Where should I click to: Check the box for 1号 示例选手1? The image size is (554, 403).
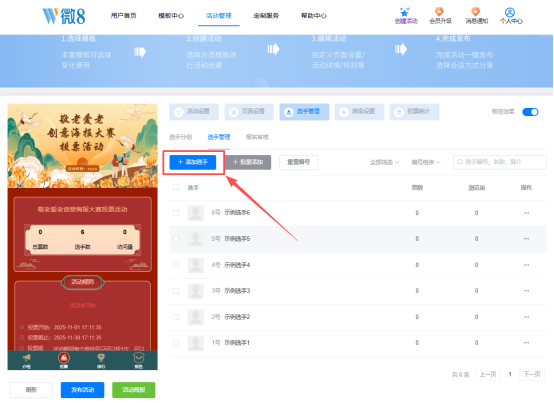(176, 343)
